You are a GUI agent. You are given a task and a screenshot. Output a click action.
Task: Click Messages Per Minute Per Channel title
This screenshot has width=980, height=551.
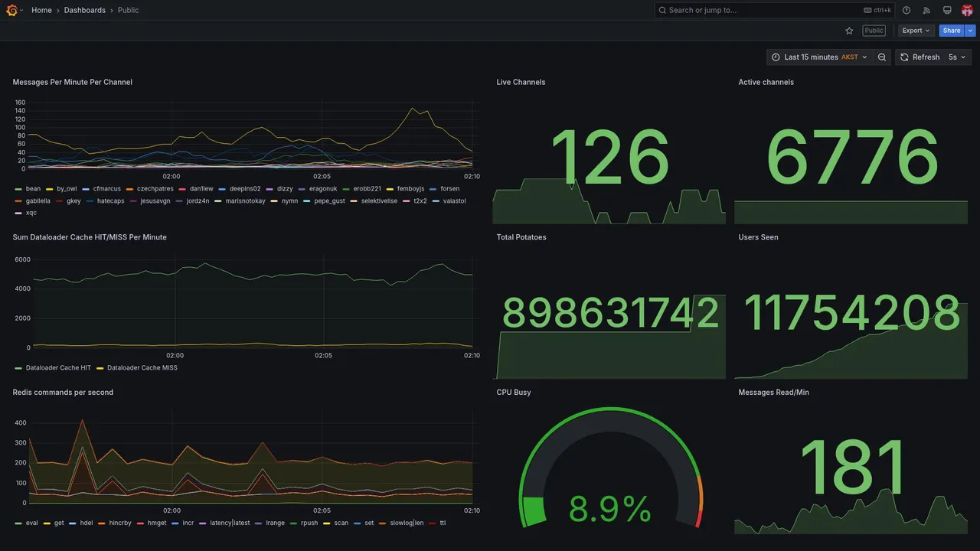(x=73, y=82)
